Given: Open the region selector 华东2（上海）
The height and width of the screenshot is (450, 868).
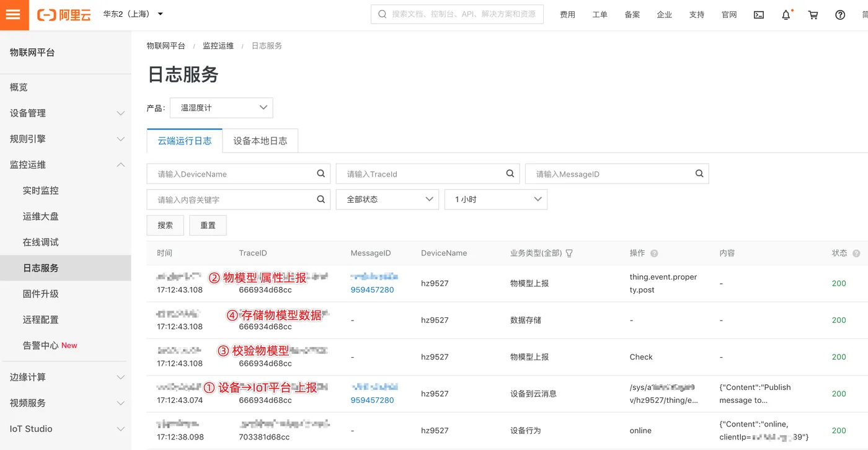Looking at the screenshot, I should (133, 14).
